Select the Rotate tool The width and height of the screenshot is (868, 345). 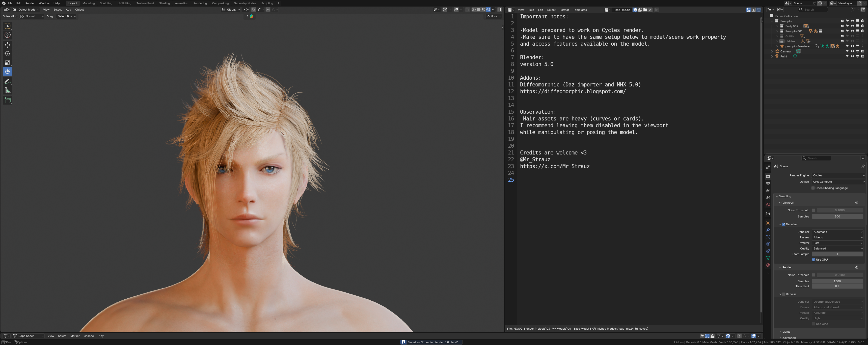tap(7, 54)
